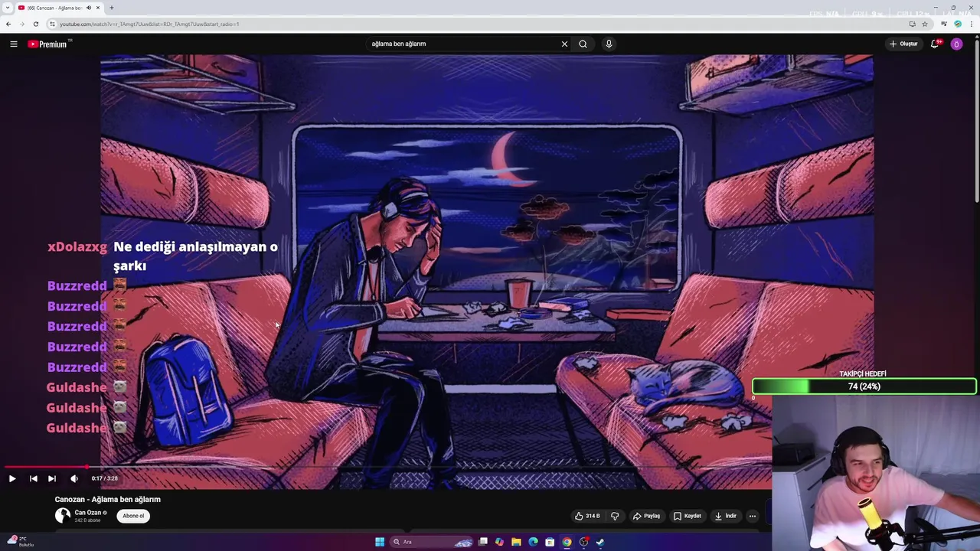Skip to previous video
The image size is (980, 551).
(34, 478)
